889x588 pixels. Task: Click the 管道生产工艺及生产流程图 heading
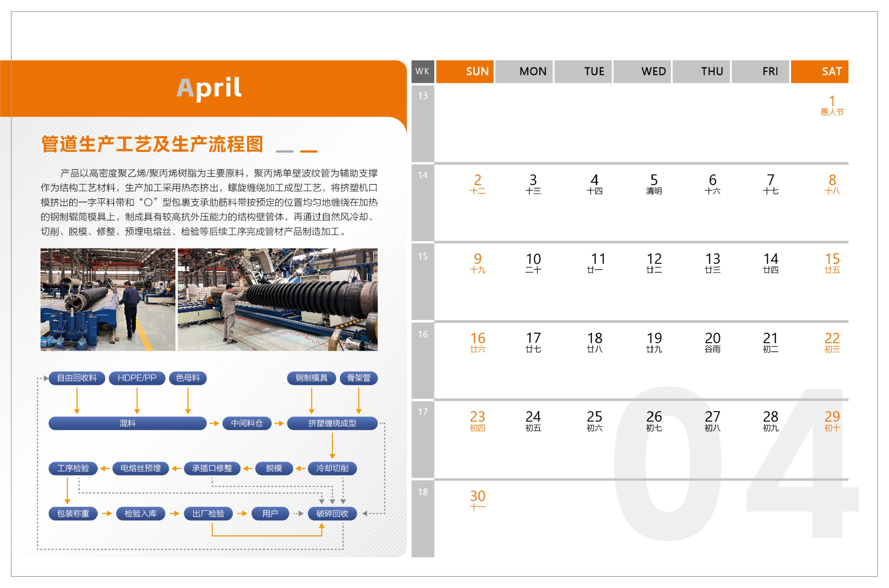[152, 144]
